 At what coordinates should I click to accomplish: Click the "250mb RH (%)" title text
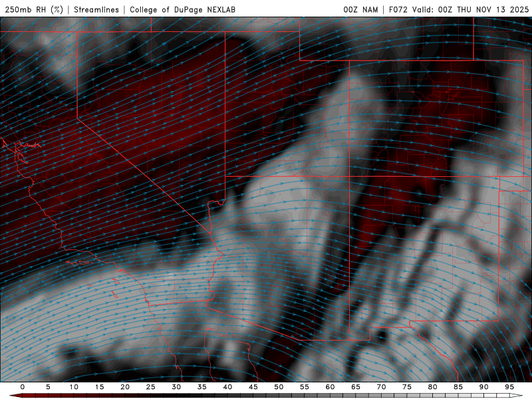point(34,9)
